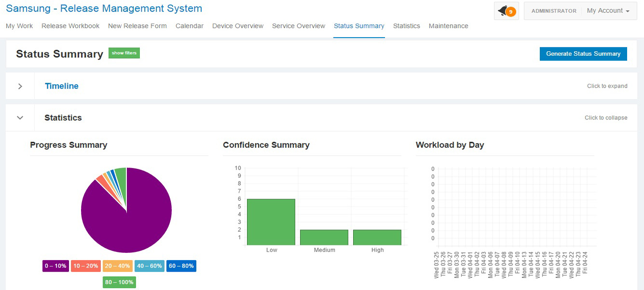Click the Samsung Release Management System title
Viewport: 644px width, 290px height.
(104, 8)
